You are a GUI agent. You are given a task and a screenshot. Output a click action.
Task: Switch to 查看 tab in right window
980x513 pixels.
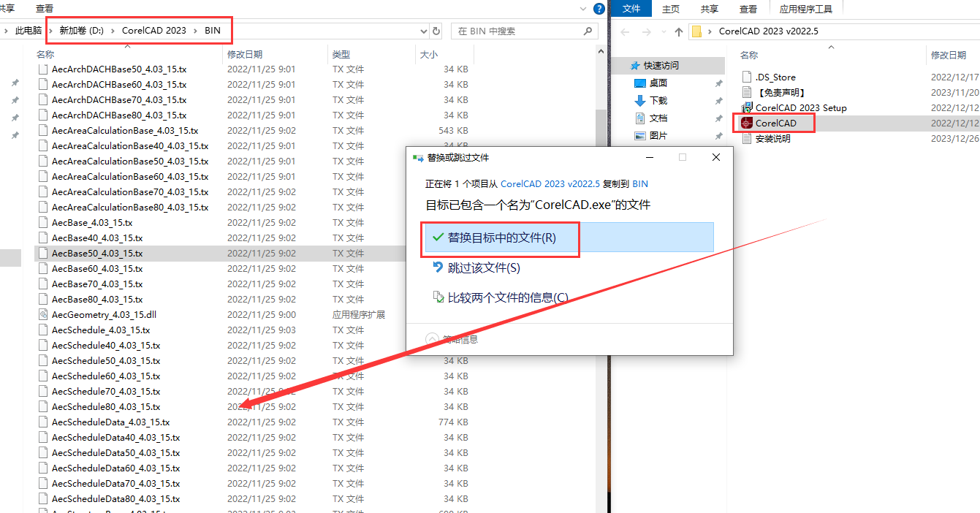748,9
